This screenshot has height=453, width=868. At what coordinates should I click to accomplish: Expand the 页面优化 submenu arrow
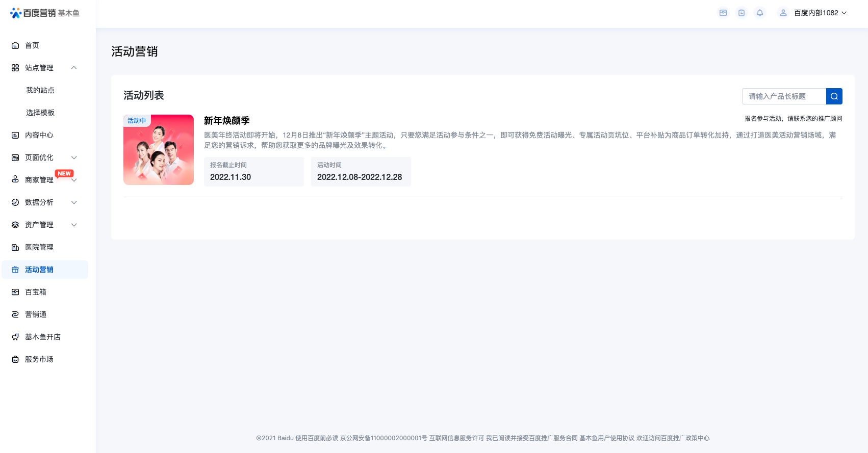pyautogui.click(x=74, y=157)
